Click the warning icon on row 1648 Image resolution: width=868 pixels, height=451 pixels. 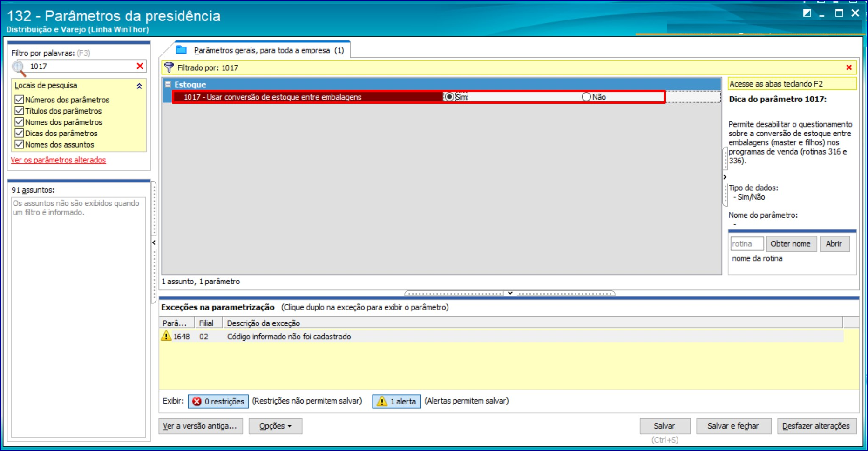tap(166, 336)
